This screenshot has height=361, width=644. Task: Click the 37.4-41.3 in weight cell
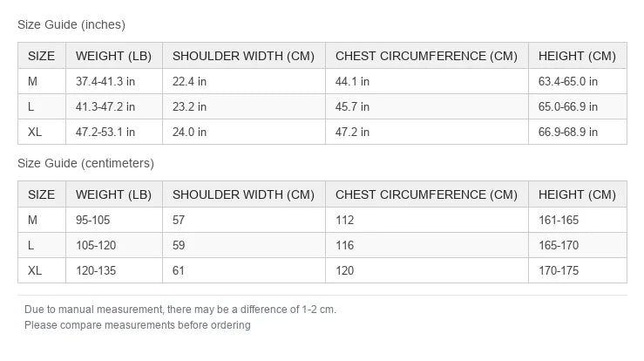click(114, 81)
